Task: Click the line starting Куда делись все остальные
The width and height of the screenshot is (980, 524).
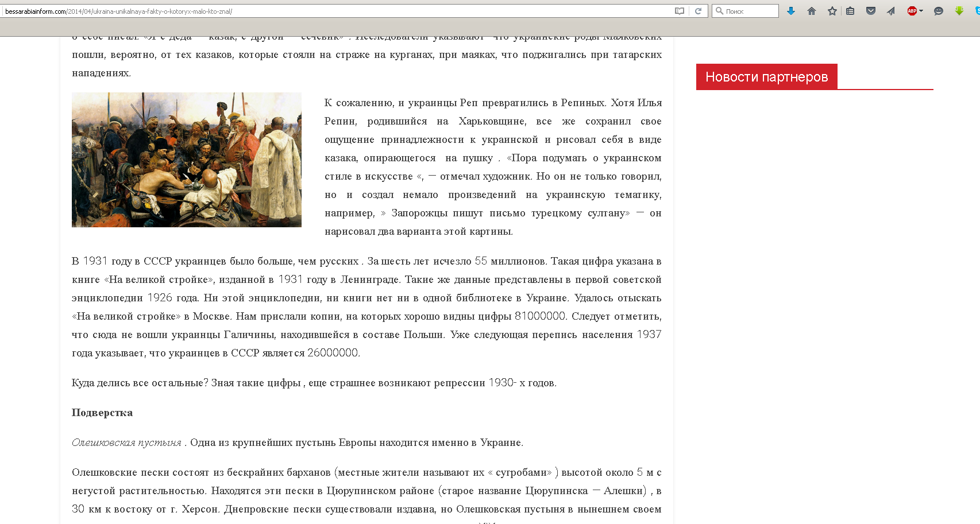Action: point(314,383)
